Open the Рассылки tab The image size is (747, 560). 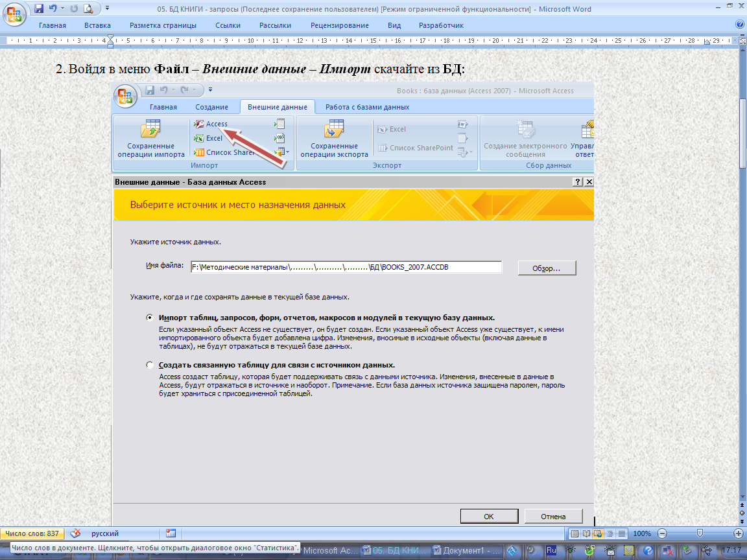tap(275, 25)
